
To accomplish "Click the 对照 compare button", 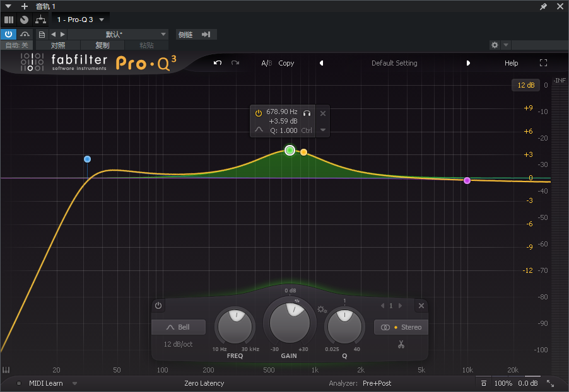I will tap(58, 45).
